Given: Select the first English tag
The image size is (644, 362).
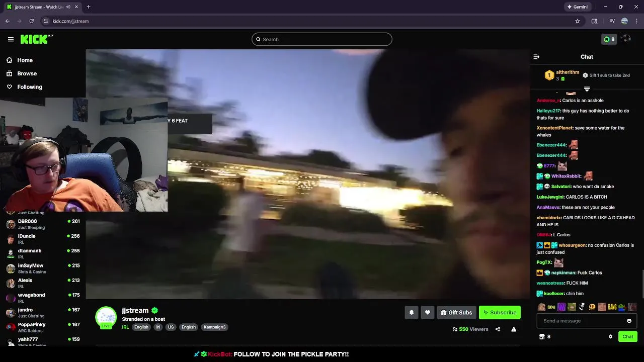Looking at the screenshot, I should 141,327.
